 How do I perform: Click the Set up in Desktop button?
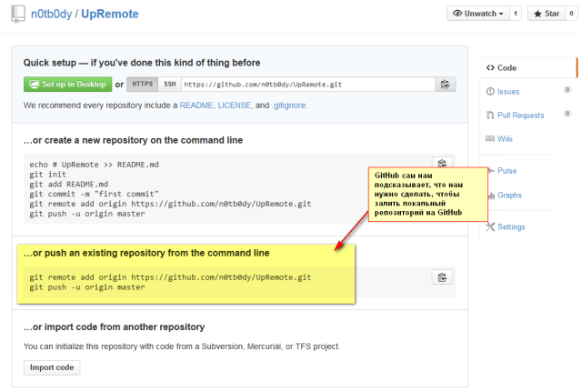click(67, 85)
